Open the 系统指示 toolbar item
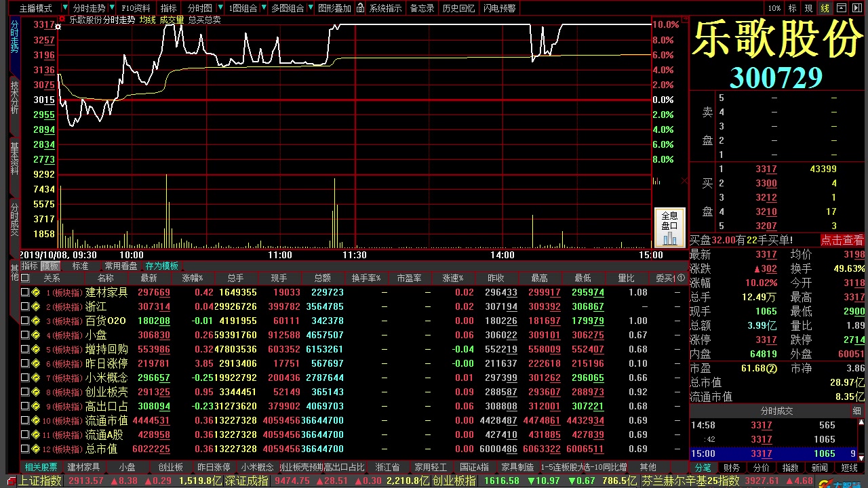Viewport: 868px width, 488px height. tap(385, 8)
